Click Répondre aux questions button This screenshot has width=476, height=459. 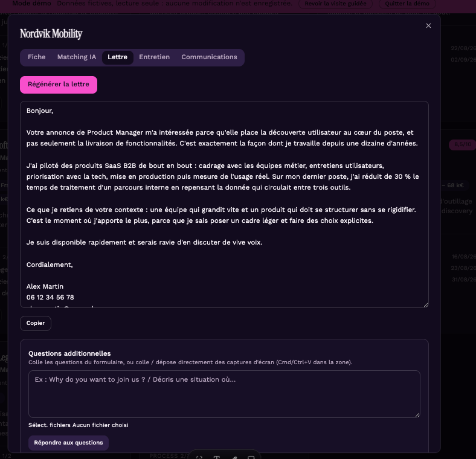tap(69, 443)
